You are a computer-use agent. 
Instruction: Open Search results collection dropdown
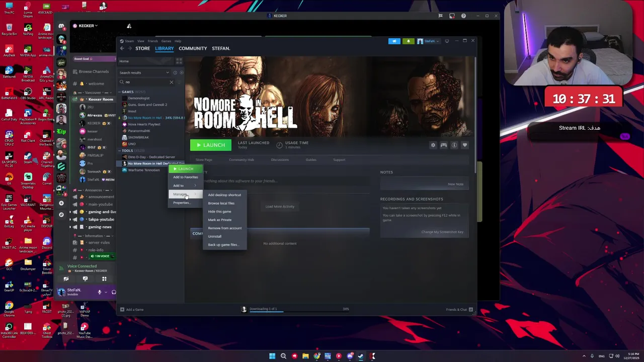[144, 72]
